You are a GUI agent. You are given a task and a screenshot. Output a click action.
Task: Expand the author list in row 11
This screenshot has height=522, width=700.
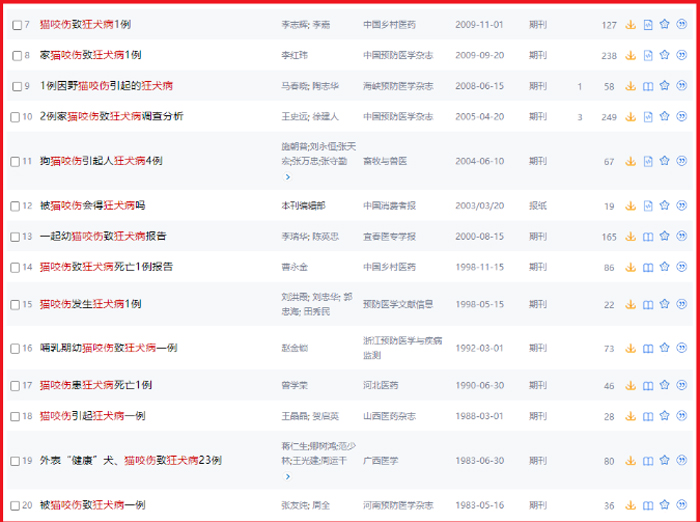tap(288, 177)
